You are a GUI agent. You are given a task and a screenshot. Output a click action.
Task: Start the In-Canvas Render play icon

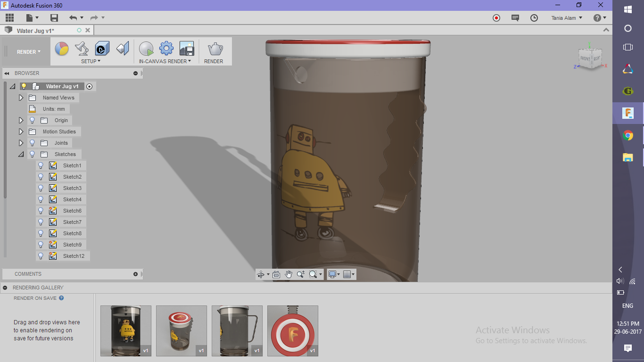146,48
